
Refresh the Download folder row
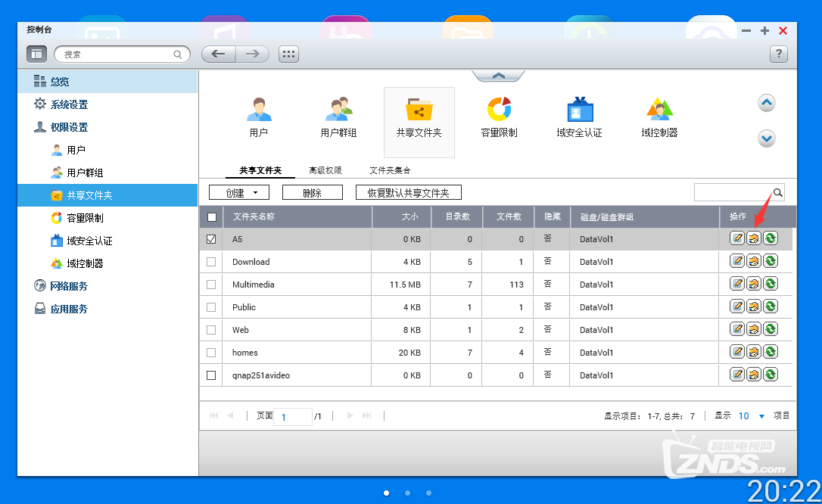tap(771, 261)
